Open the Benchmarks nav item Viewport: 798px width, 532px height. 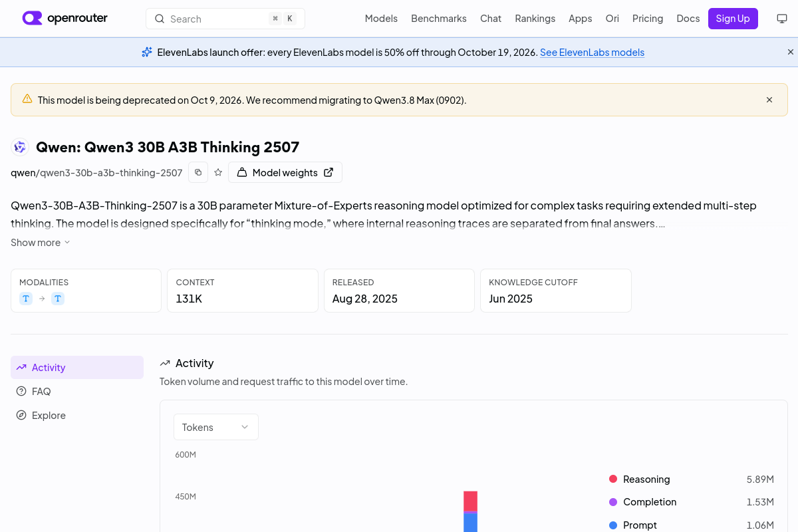[x=439, y=19]
